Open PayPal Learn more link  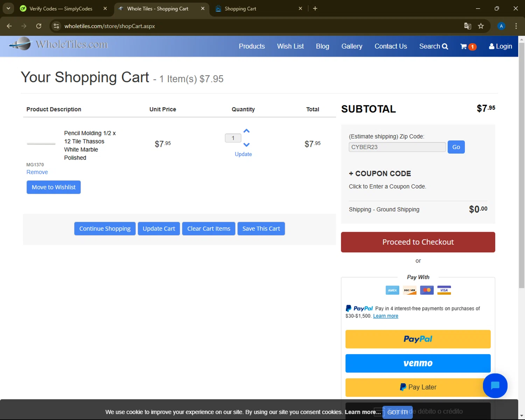pos(386,316)
